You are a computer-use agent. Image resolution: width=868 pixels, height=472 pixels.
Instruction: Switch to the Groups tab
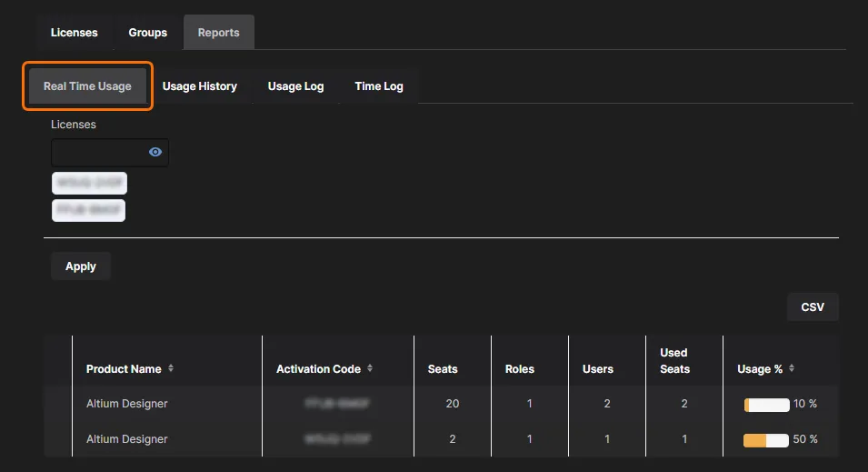click(x=148, y=33)
